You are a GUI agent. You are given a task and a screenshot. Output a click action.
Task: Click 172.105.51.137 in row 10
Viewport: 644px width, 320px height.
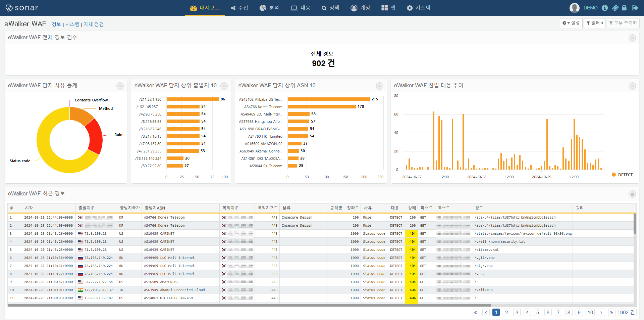(x=99, y=290)
